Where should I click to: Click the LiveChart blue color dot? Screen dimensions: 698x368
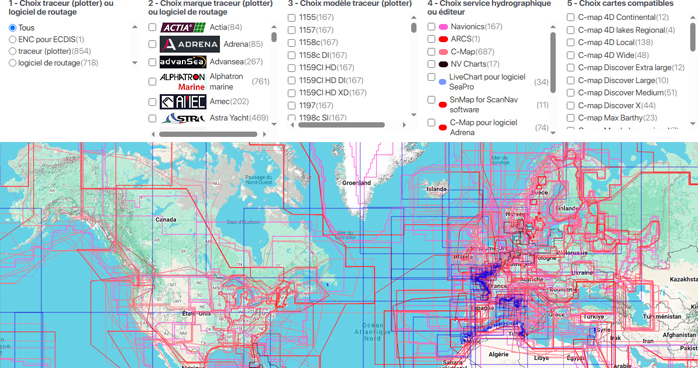point(442,82)
